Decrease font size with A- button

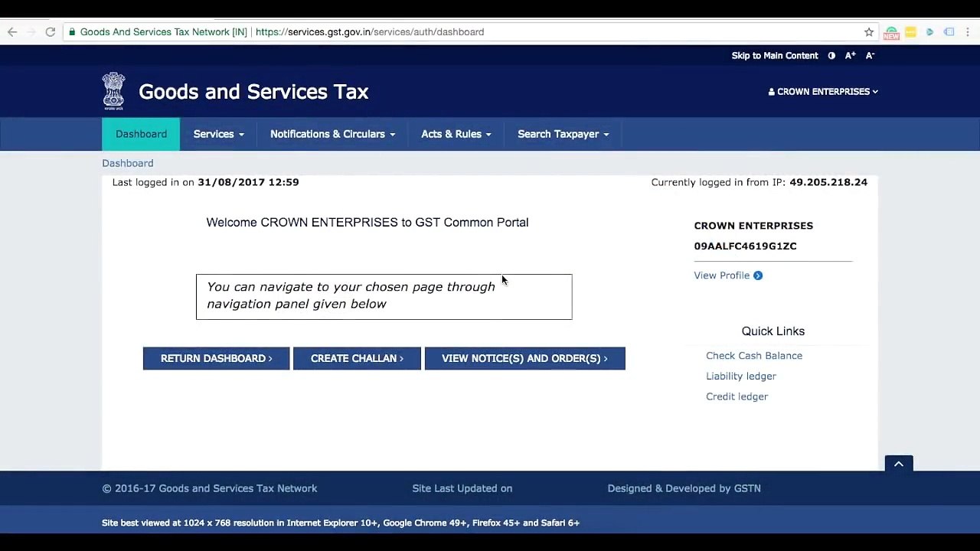pyautogui.click(x=870, y=56)
